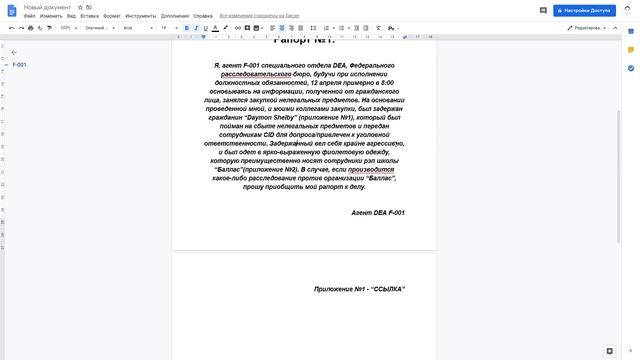Open bulleted list options

click(x=342, y=28)
